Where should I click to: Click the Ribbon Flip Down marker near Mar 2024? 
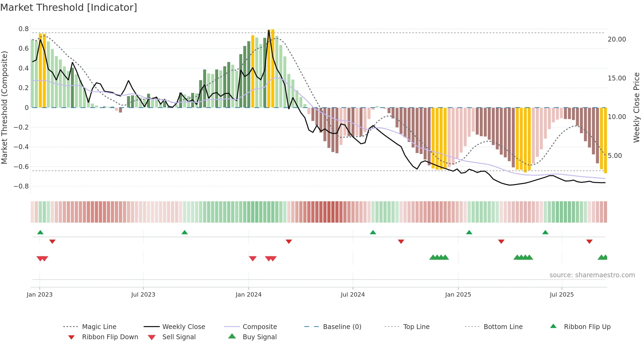289,242
